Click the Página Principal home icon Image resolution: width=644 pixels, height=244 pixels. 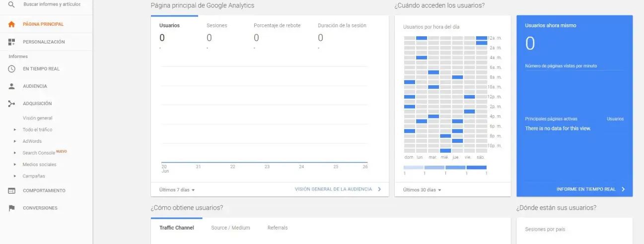12,24
